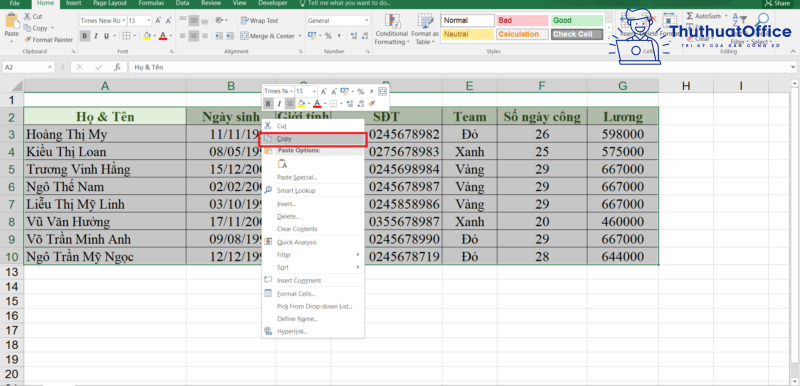Click Format Painter in mini toolbar
800x386 pixels.
point(372,104)
